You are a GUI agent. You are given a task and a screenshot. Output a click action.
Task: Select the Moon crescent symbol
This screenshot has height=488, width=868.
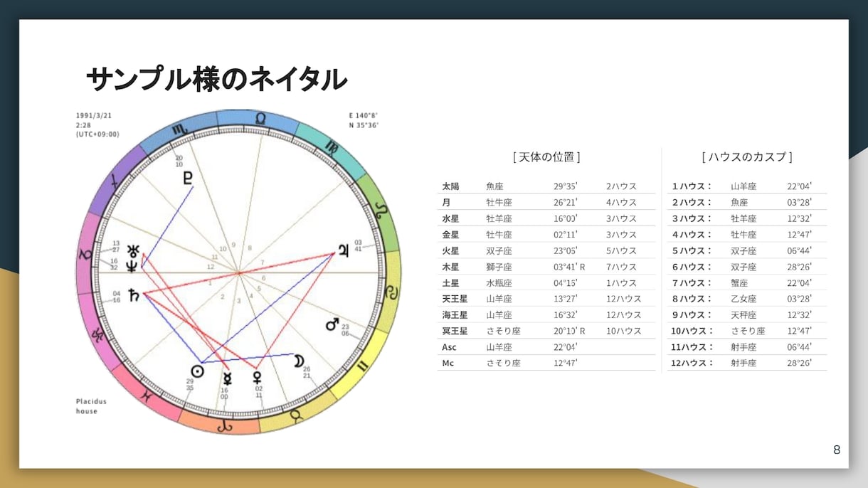click(298, 361)
